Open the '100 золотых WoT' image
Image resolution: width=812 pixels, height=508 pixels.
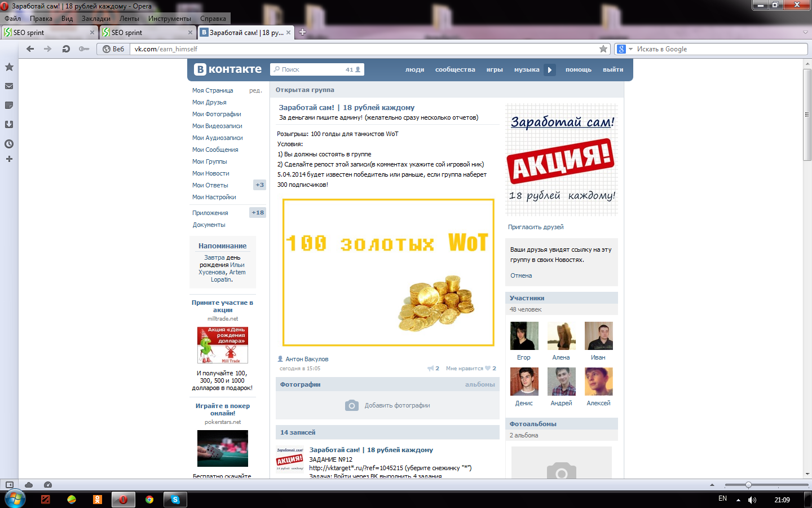(389, 273)
